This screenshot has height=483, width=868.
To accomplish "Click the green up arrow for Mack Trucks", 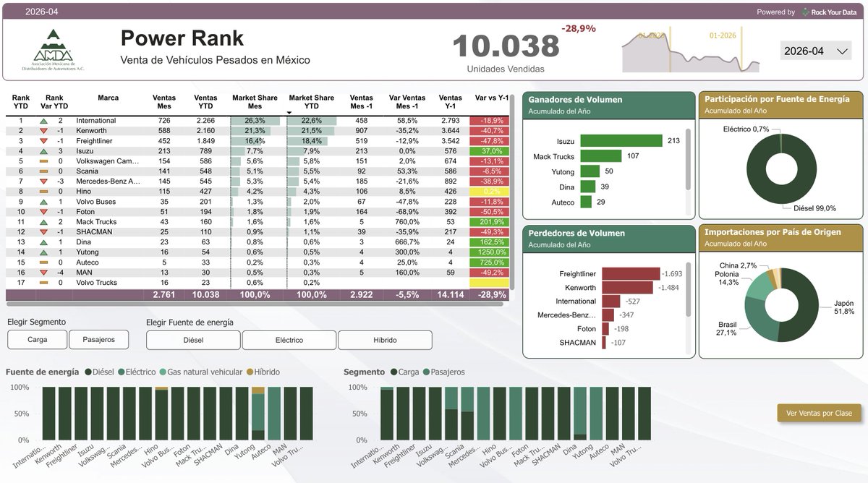I will (x=43, y=222).
